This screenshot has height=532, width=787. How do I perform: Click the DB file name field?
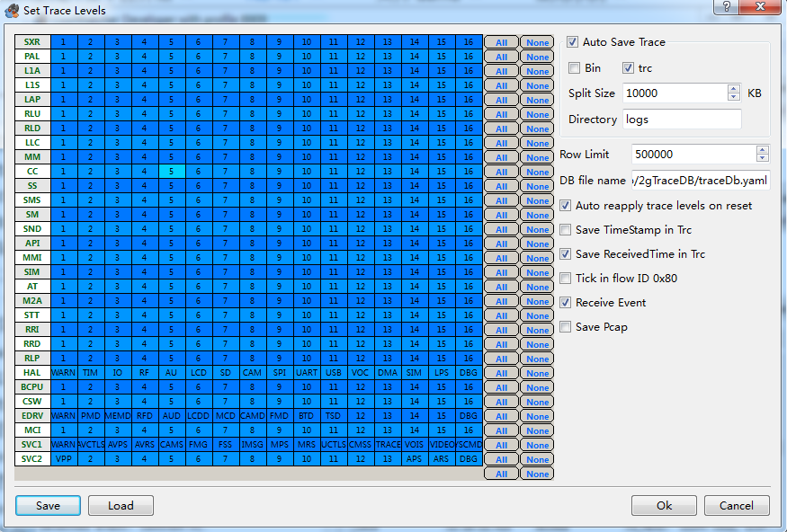click(x=701, y=181)
